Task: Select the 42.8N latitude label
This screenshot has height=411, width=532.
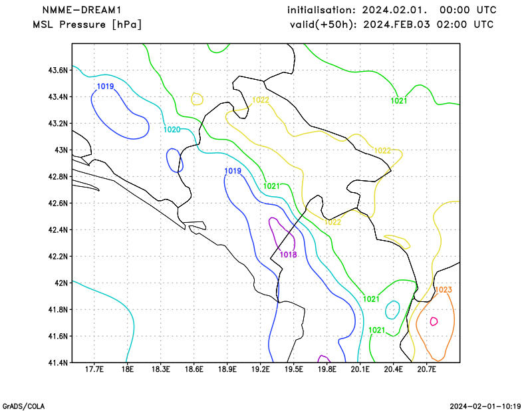Action: 58,177
